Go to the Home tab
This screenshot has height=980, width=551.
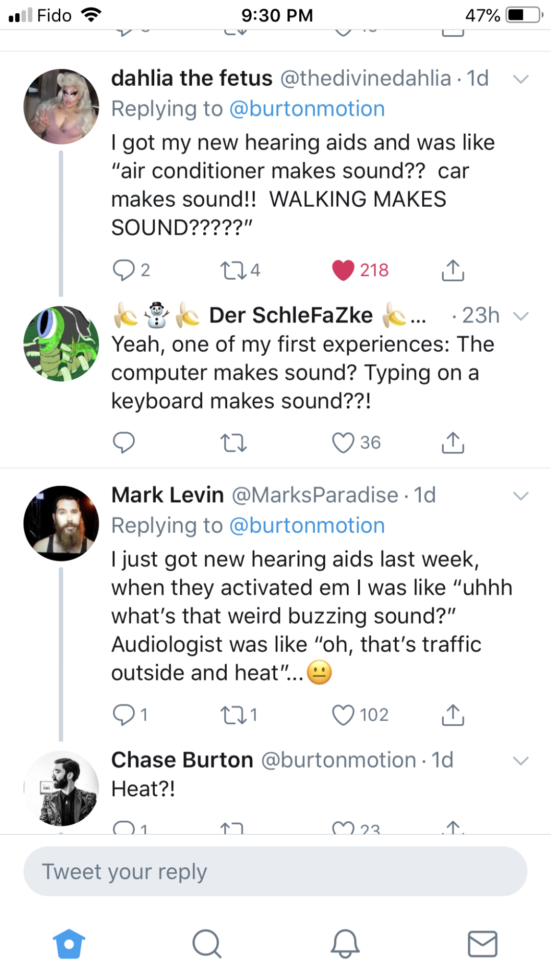click(69, 944)
